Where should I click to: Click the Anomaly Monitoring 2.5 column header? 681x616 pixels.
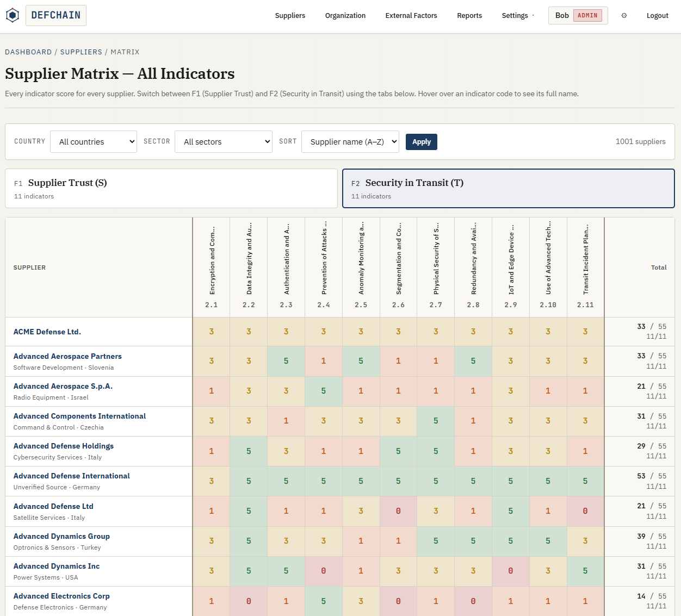pyautogui.click(x=361, y=267)
